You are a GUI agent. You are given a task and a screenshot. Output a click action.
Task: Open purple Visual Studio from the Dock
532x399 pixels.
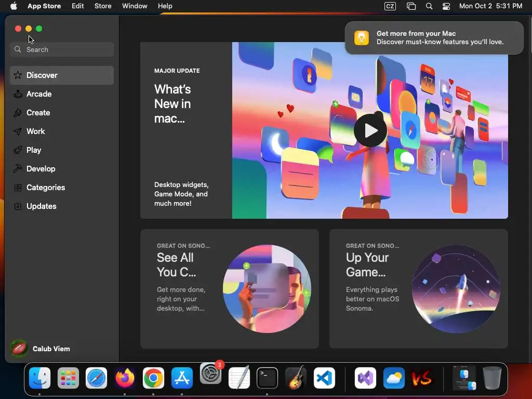(365, 378)
